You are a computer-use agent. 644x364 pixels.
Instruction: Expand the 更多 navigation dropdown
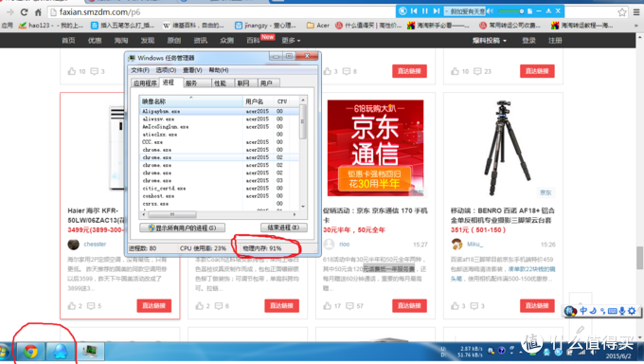(291, 41)
